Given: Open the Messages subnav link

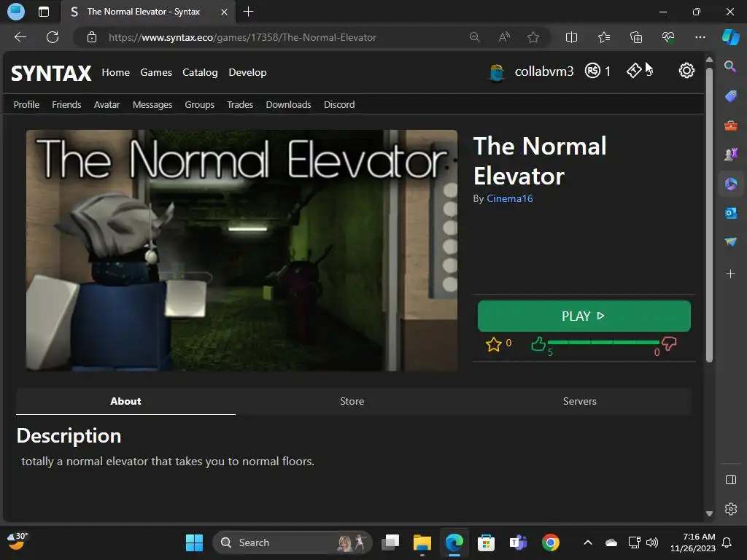Looking at the screenshot, I should point(152,105).
